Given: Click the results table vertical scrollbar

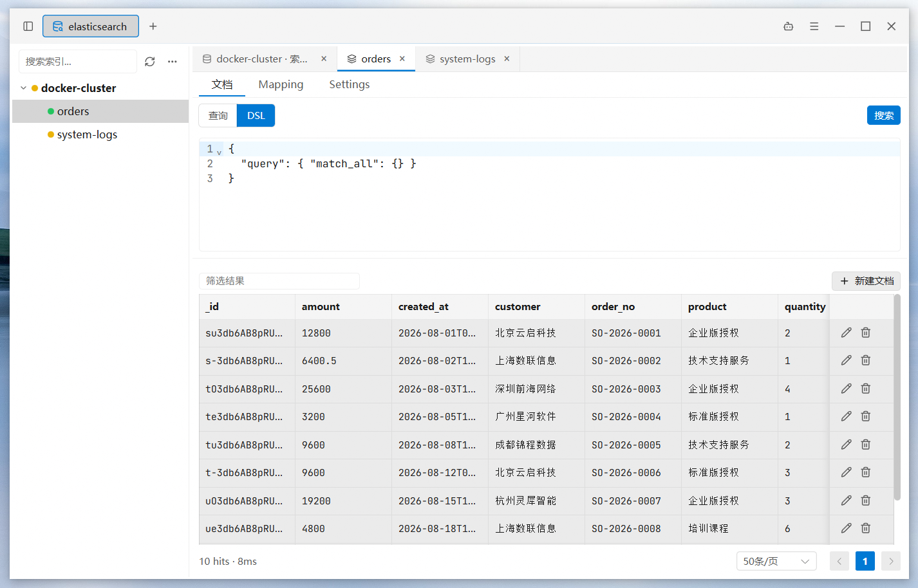Looking at the screenshot, I should click(897, 397).
